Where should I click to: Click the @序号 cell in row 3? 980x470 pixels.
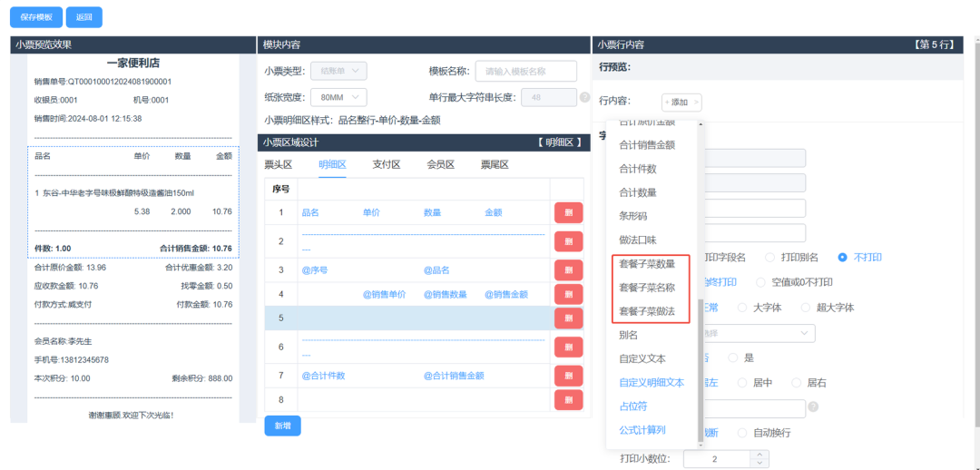click(x=315, y=270)
